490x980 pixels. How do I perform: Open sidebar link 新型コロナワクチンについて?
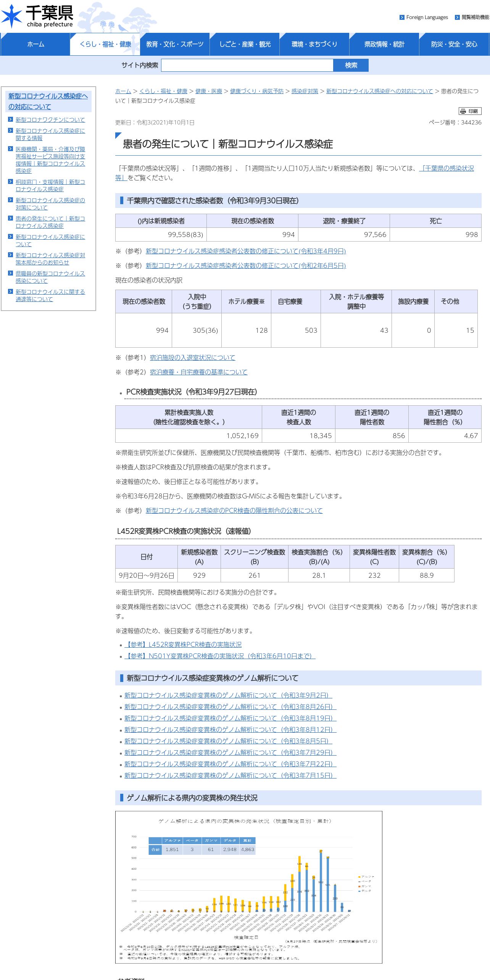(x=50, y=119)
